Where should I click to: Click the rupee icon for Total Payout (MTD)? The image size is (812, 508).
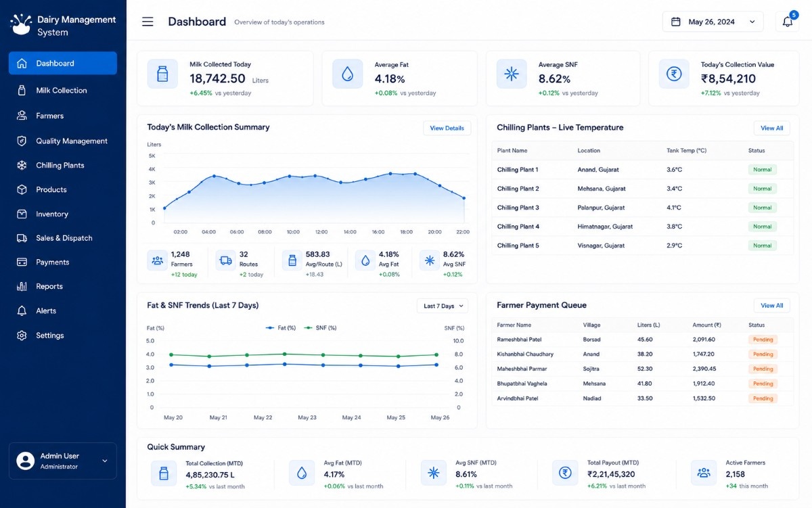pos(564,474)
